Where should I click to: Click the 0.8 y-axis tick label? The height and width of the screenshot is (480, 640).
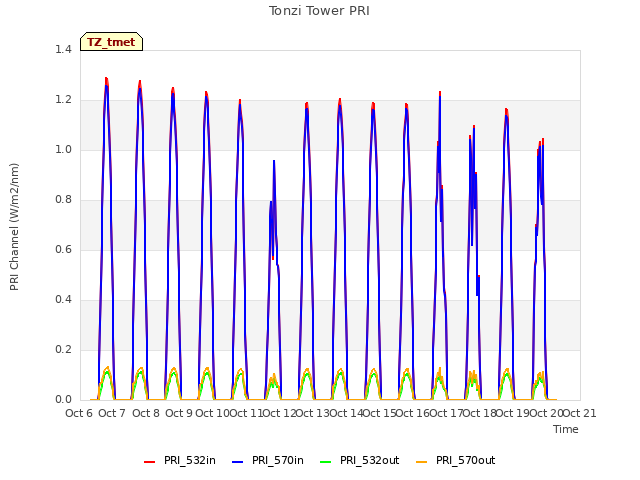click(63, 200)
